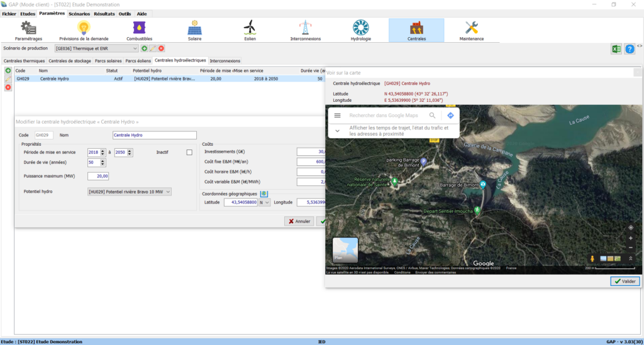
Task: Click the Google Maps directions icon
Action: coord(451,116)
